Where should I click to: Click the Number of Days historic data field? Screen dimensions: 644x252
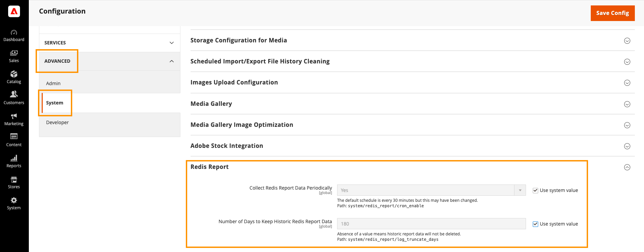(x=431, y=224)
